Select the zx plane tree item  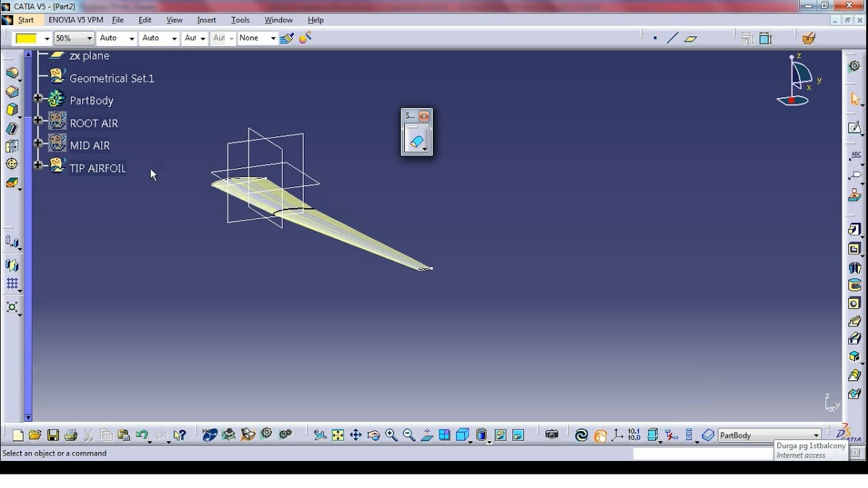90,56
